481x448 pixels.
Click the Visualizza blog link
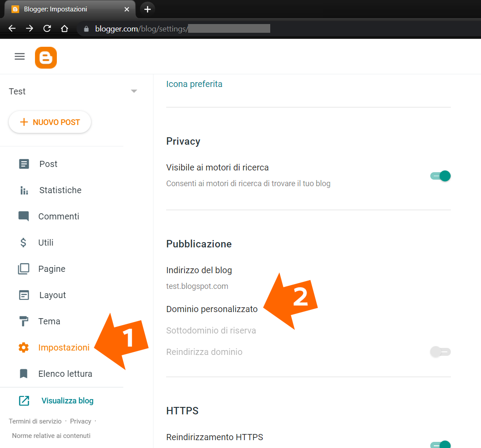[67, 401]
